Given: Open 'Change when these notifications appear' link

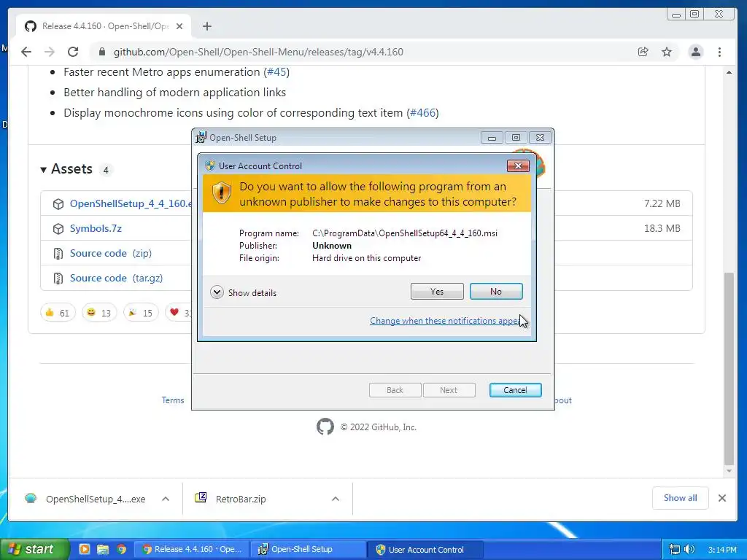Looking at the screenshot, I should [x=446, y=321].
